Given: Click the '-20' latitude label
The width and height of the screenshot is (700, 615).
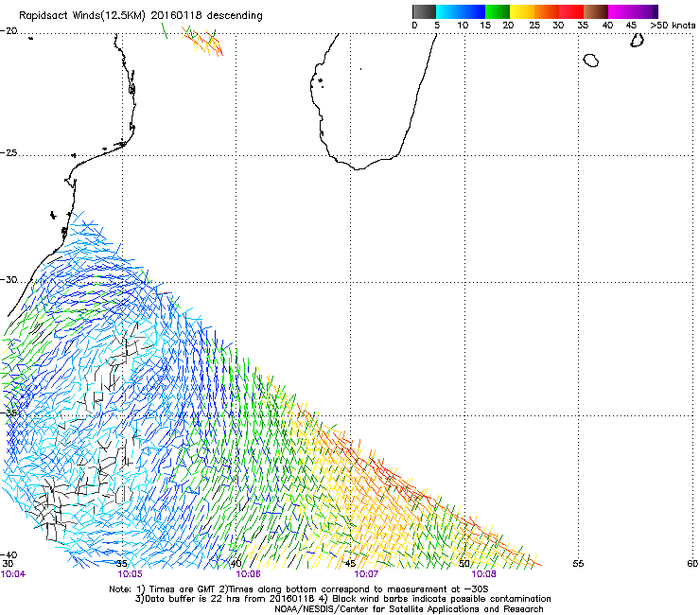Looking at the screenshot, I should click(x=9, y=31).
